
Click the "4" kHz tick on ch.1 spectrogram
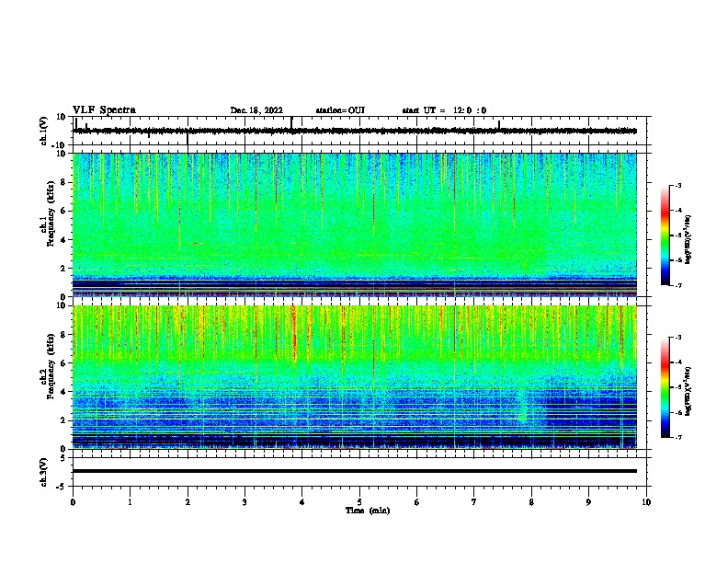(x=63, y=240)
